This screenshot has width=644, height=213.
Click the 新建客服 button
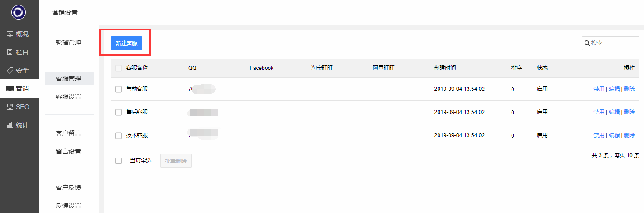click(127, 44)
